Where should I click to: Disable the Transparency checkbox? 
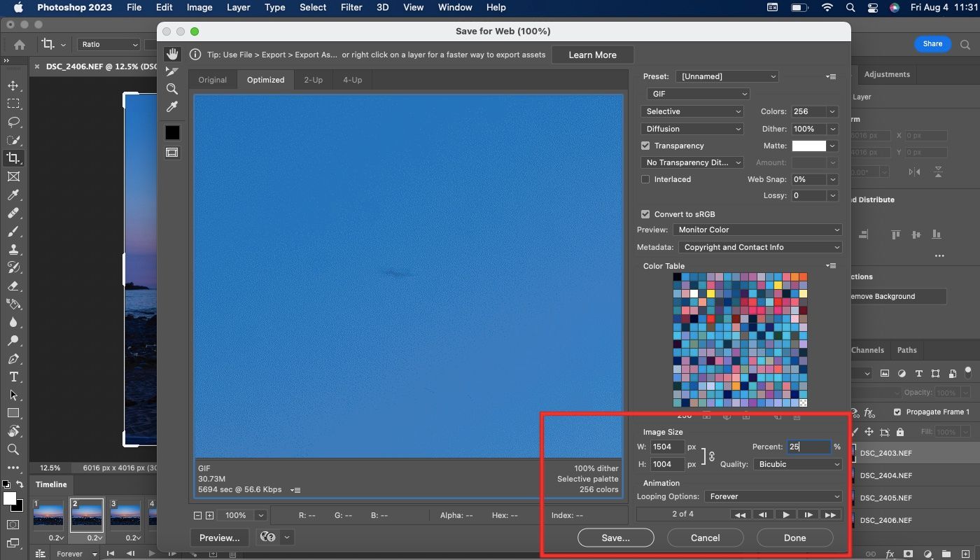click(645, 146)
